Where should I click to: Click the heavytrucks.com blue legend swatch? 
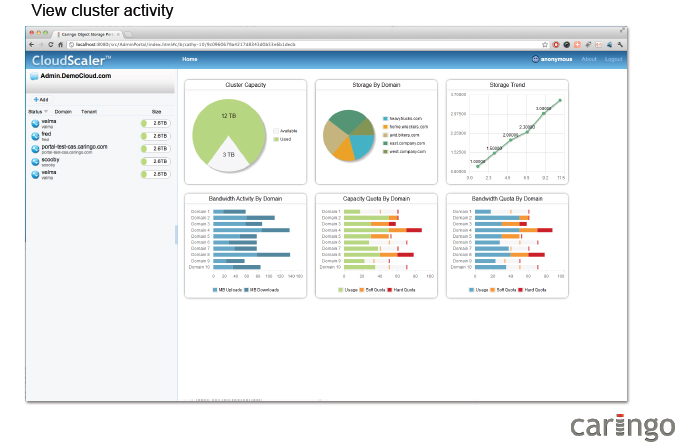pos(385,119)
